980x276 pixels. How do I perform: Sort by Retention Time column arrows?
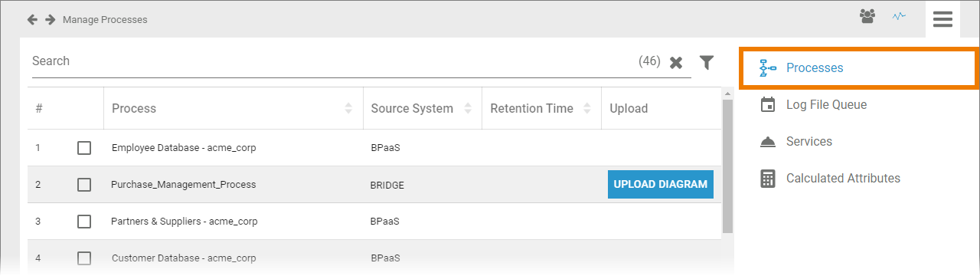tap(587, 108)
